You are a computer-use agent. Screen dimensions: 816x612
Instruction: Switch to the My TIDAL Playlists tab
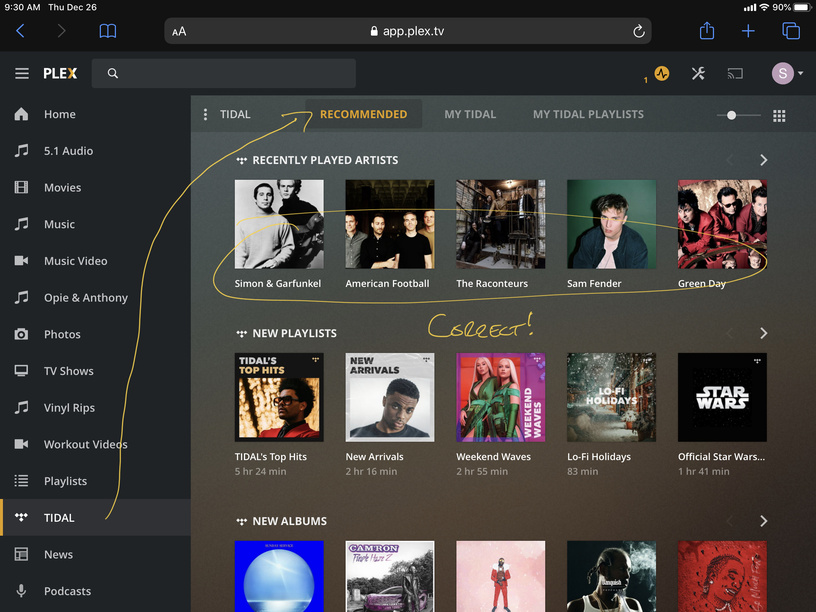[x=588, y=114]
